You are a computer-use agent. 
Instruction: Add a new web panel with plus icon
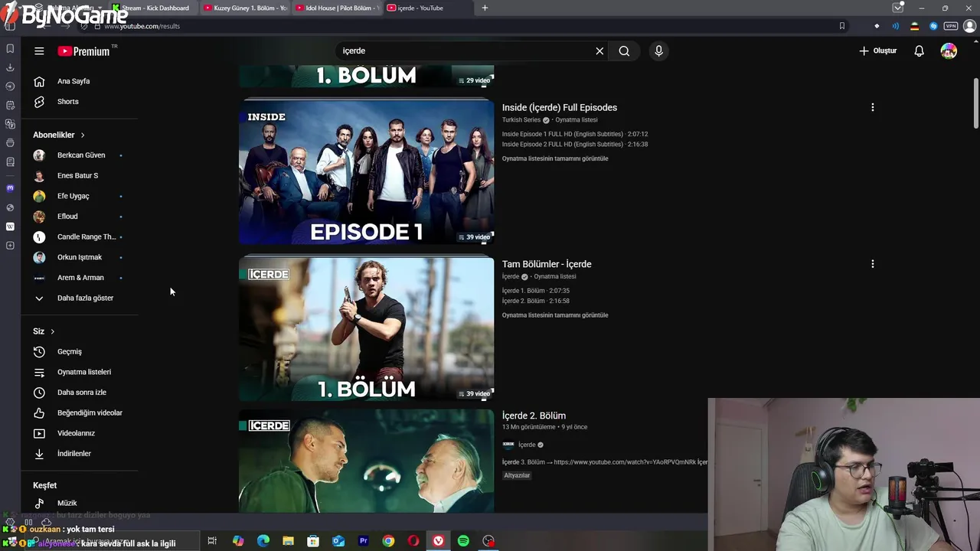click(10, 246)
